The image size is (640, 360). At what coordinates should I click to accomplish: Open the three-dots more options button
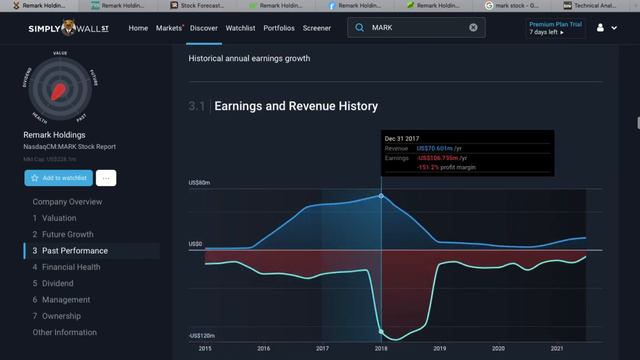(106, 178)
